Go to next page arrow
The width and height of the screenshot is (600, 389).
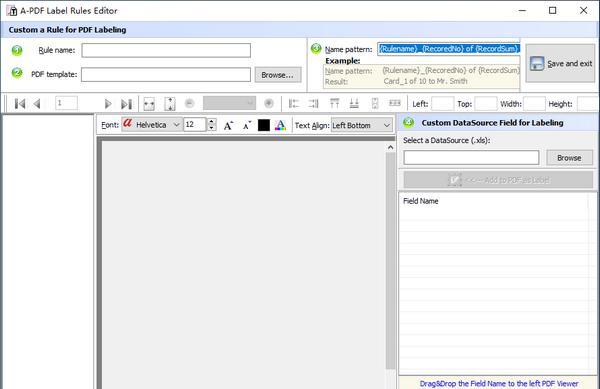coord(108,104)
